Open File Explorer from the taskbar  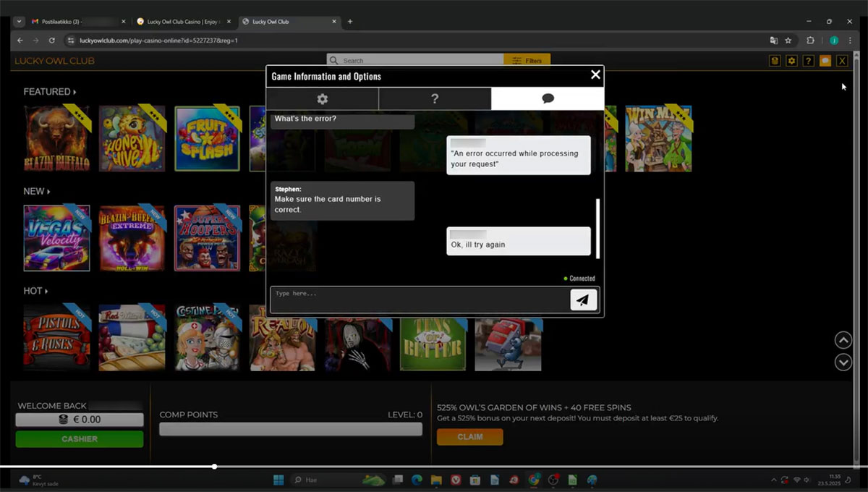pyautogui.click(x=436, y=480)
